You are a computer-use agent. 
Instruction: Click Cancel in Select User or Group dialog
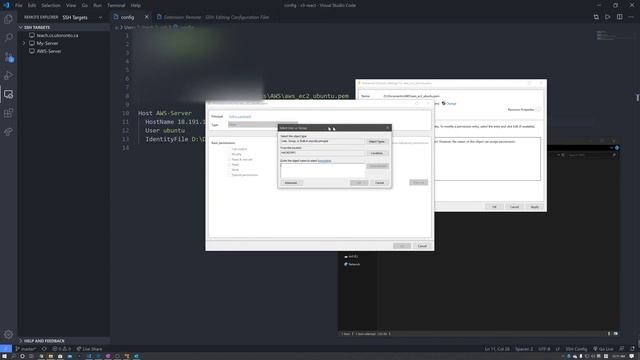[x=380, y=183]
